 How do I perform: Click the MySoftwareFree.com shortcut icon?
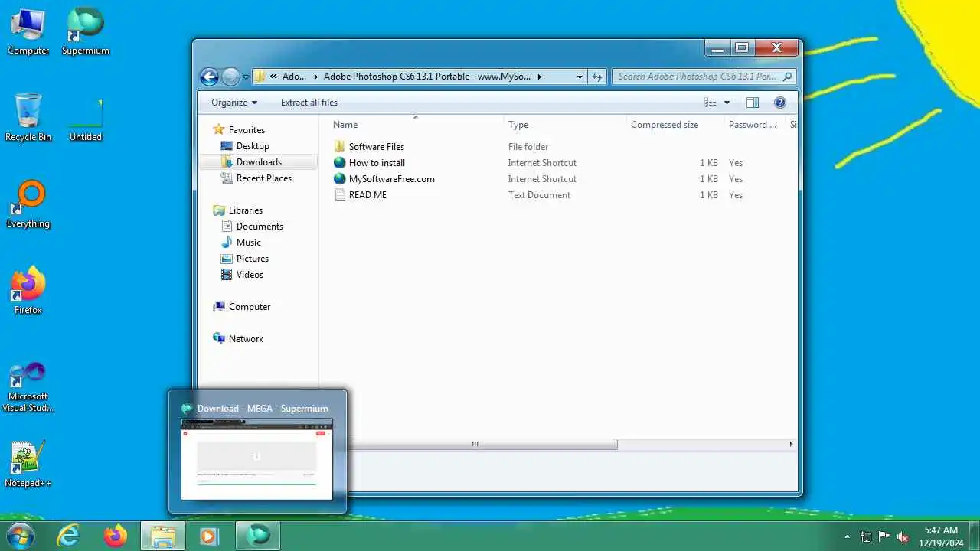pyautogui.click(x=340, y=179)
